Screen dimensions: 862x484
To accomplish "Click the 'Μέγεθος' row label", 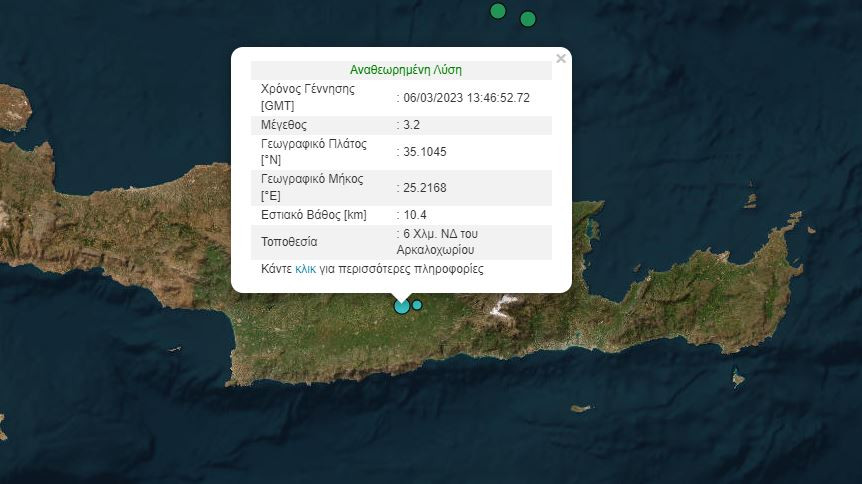I will pos(283,125).
